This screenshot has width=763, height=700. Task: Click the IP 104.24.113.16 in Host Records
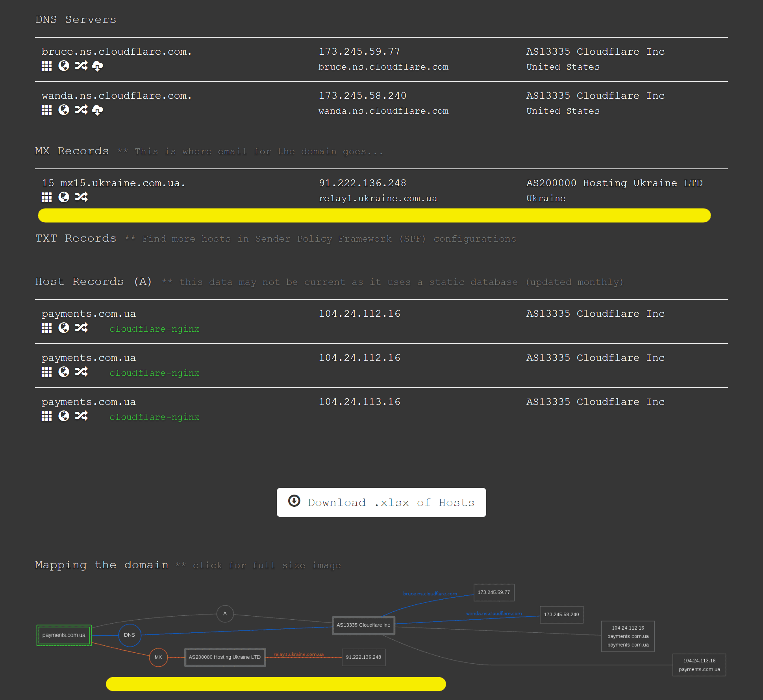pyautogui.click(x=359, y=402)
